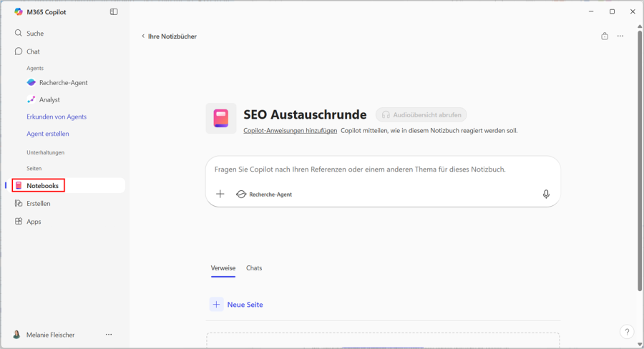Go back to Ihre Notizbücher

[169, 36]
